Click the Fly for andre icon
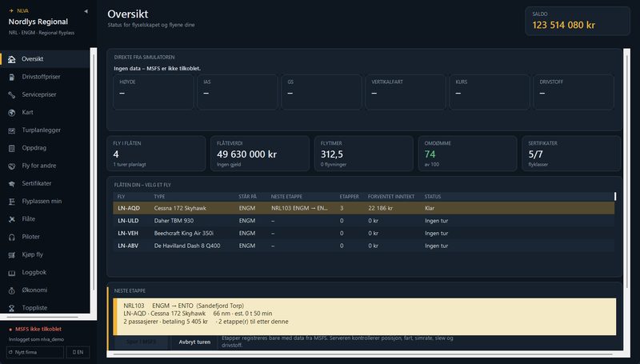Image resolution: width=640 pixels, height=364 pixels. click(x=12, y=166)
